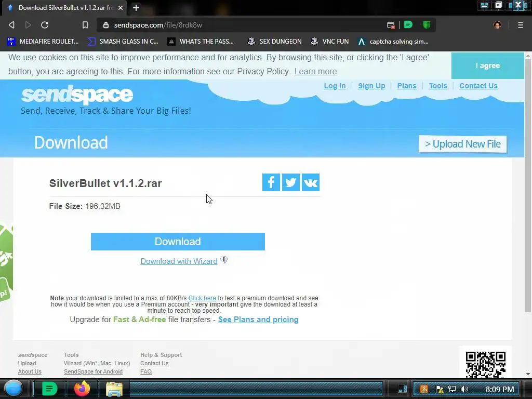Click footer About Us link
The image size is (532, 399).
[x=30, y=371]
